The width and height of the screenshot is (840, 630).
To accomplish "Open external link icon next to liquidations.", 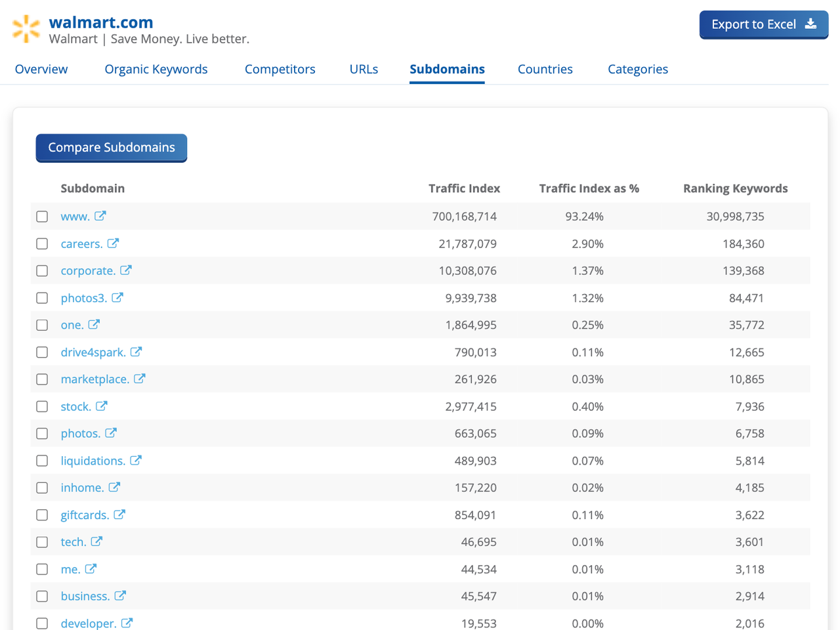I will click(x=136, y=461).
